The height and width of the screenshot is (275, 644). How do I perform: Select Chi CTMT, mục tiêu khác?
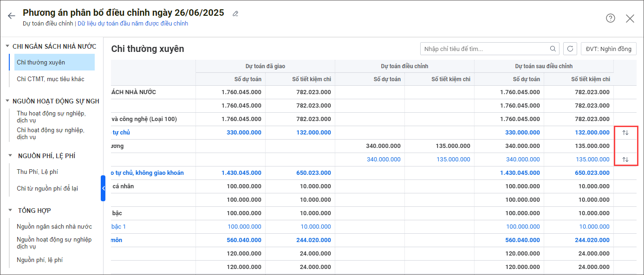coord(51,79)
